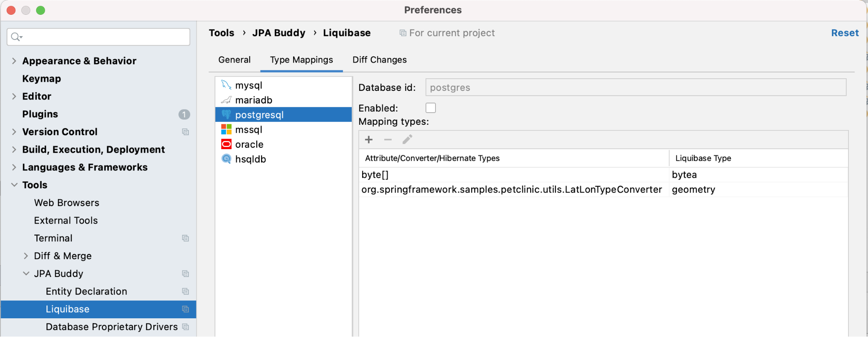Select oracle text in database list
This screenshot has width=868, height=337.
(x=249, y=144)
